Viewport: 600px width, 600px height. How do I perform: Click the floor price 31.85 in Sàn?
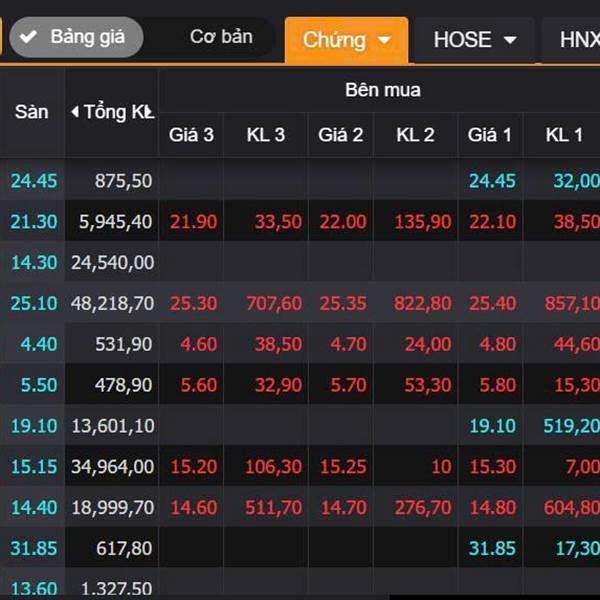click(33, 548)
